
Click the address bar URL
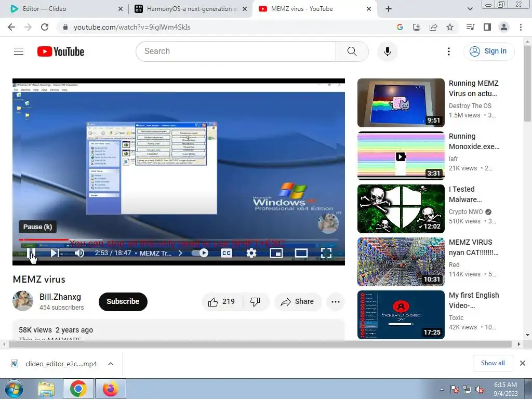click(x=132, y=27)
